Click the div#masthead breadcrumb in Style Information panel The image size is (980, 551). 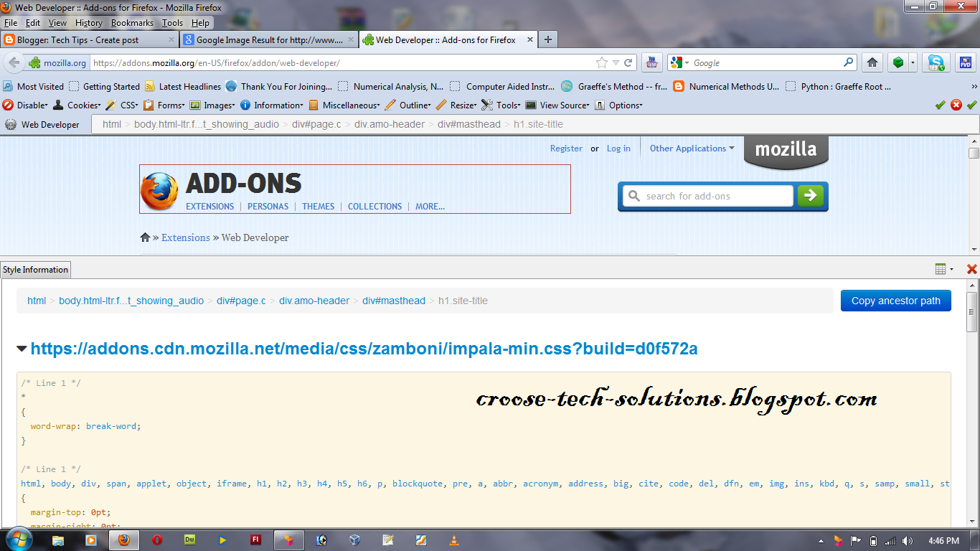pos(394,301)
